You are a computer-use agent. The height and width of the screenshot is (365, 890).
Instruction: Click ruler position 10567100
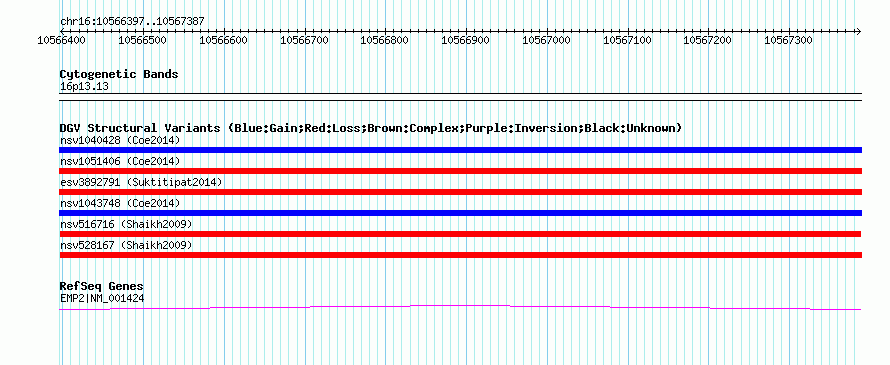click(627, 40)
